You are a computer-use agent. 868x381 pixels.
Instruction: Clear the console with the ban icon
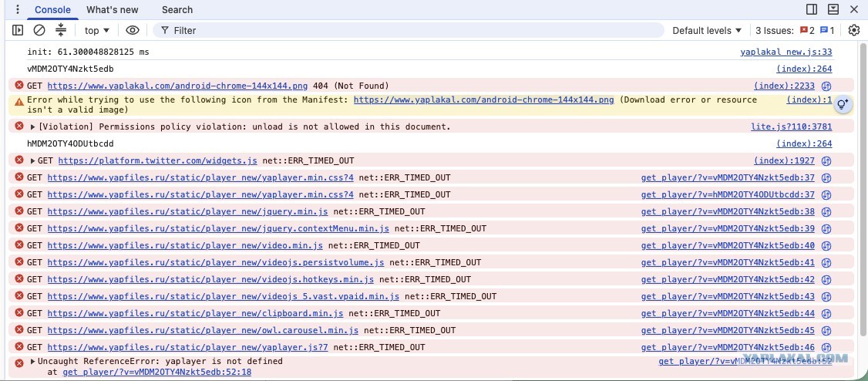pos(39,30)
